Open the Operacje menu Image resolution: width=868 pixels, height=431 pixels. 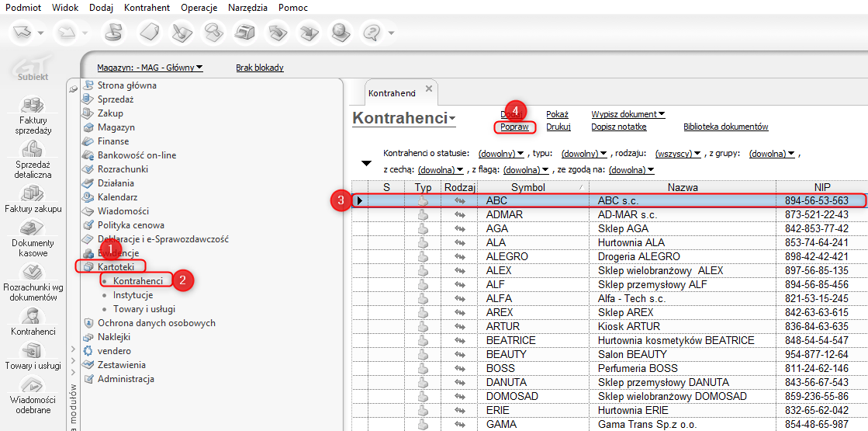(200, 8)
